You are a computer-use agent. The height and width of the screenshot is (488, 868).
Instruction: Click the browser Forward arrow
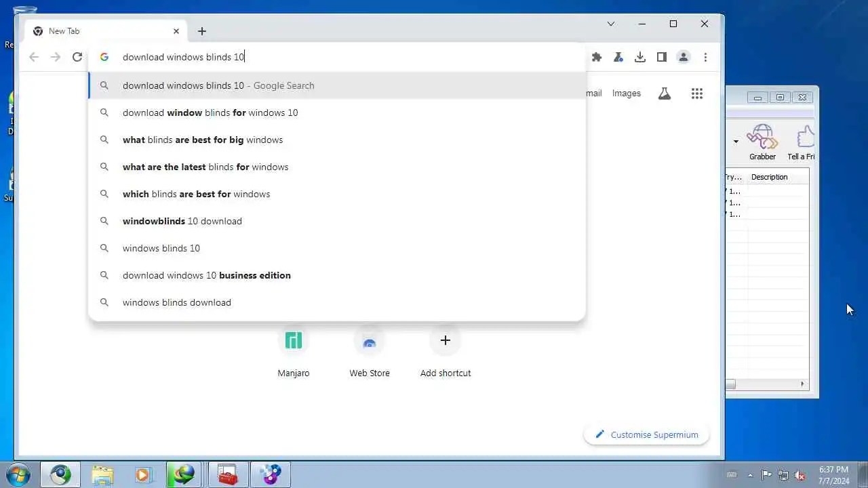point(56,58)
